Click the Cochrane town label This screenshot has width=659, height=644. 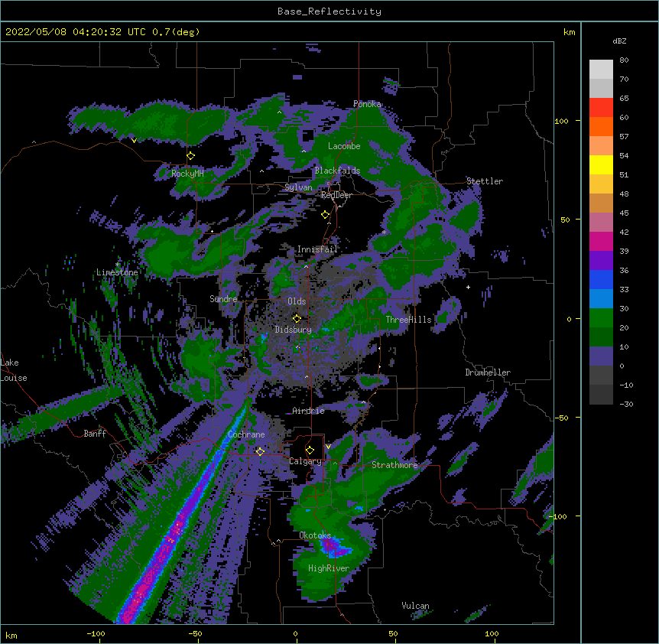246,434
